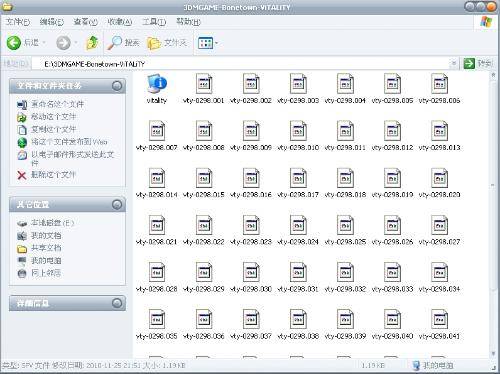The image size is (500, 374).
Task: Go up one folder level icon
Action: [x=92, y=43]
